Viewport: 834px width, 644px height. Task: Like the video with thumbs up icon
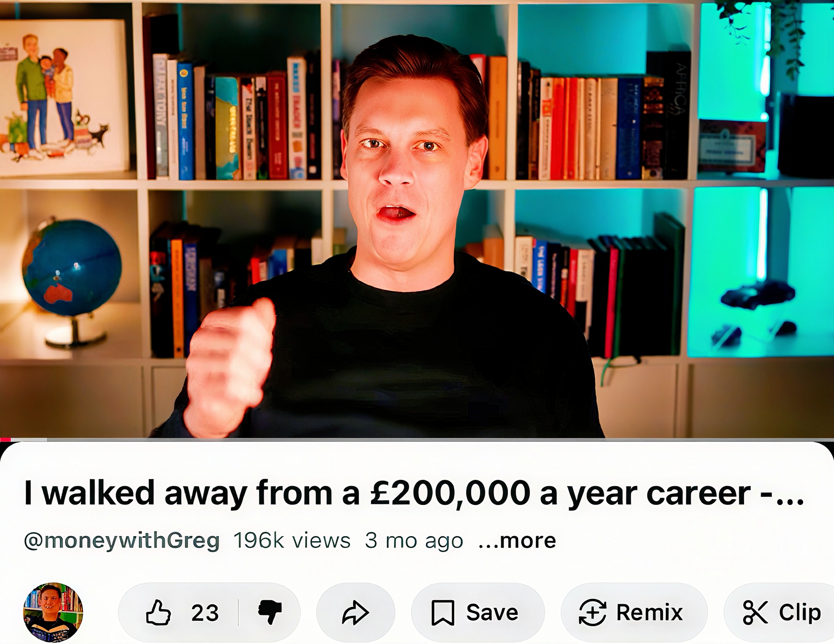pyautogui.click(x=158, y=612)
